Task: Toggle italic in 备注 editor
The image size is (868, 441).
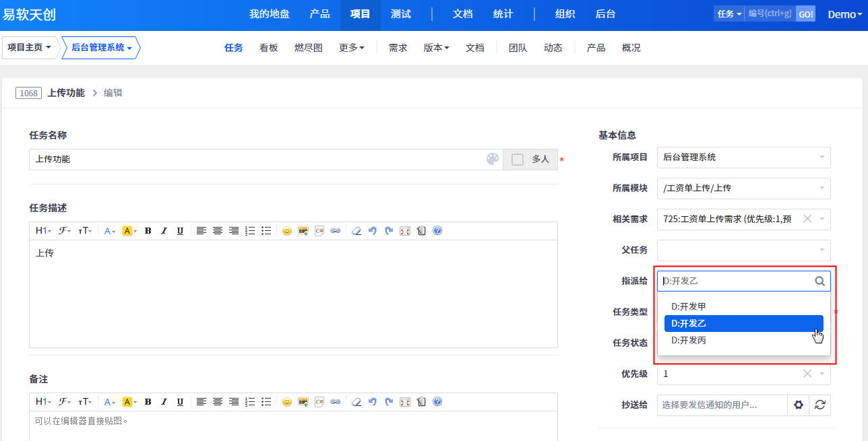Action: pos(164,402)
